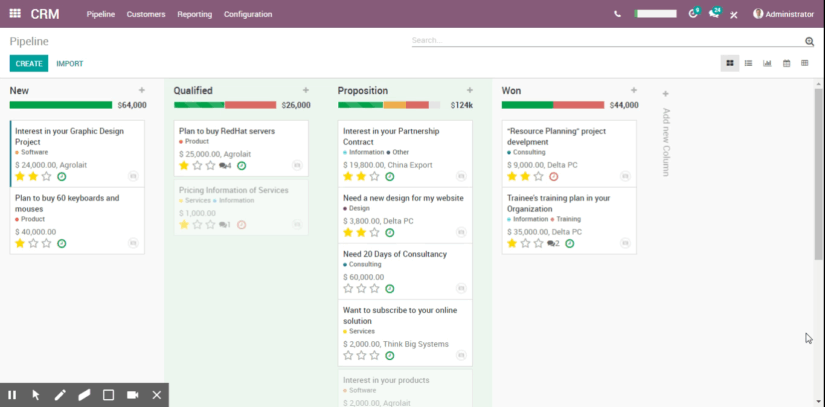Toggle first star on 20 Days of Consultancy
This screenshot has width=825, height=407.
[348, 288]
